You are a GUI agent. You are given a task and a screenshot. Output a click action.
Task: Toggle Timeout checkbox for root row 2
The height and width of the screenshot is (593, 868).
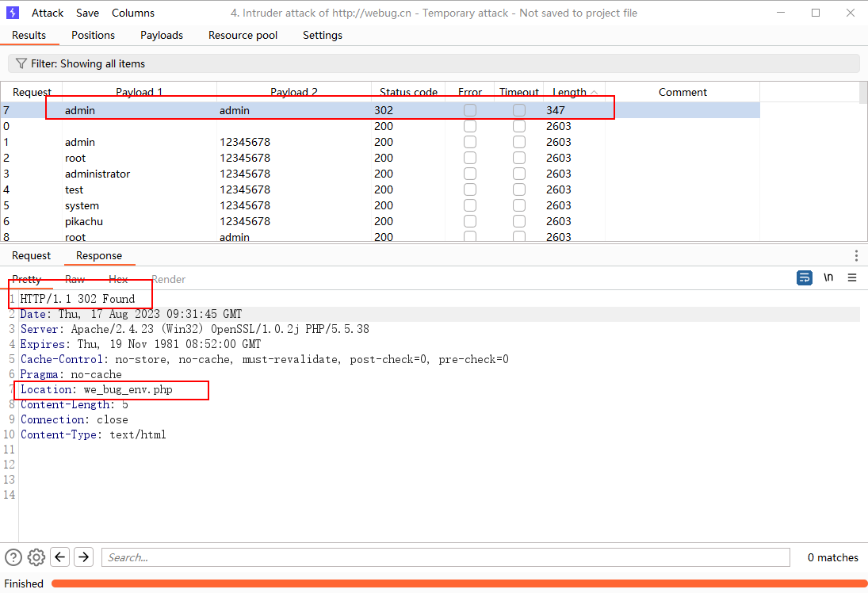tap(519, 158)
